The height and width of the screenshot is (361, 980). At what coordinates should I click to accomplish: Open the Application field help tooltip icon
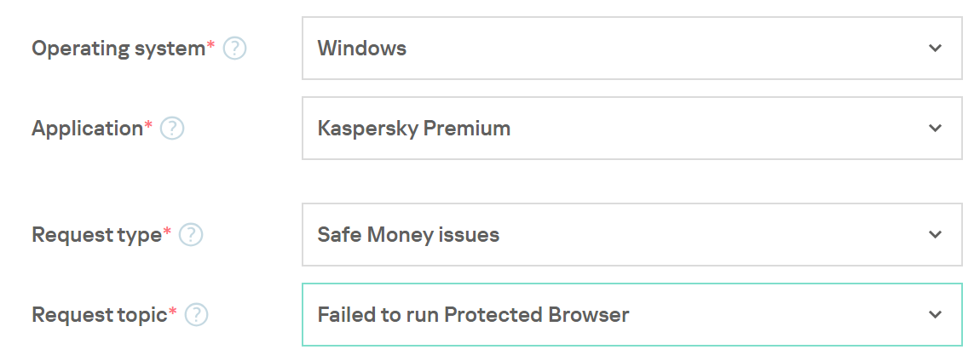172,129
